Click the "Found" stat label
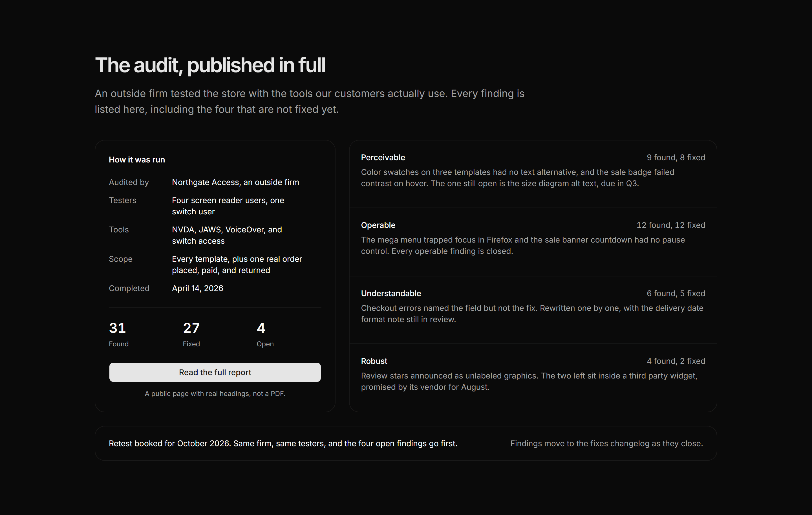The height and width of the screenshot is (515, 812). coord(119,344)
